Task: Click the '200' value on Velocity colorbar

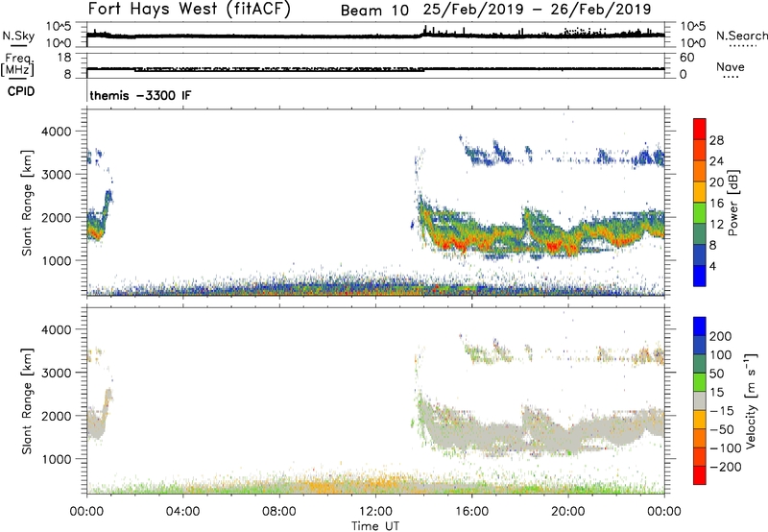Action: [x=721, y=336]
